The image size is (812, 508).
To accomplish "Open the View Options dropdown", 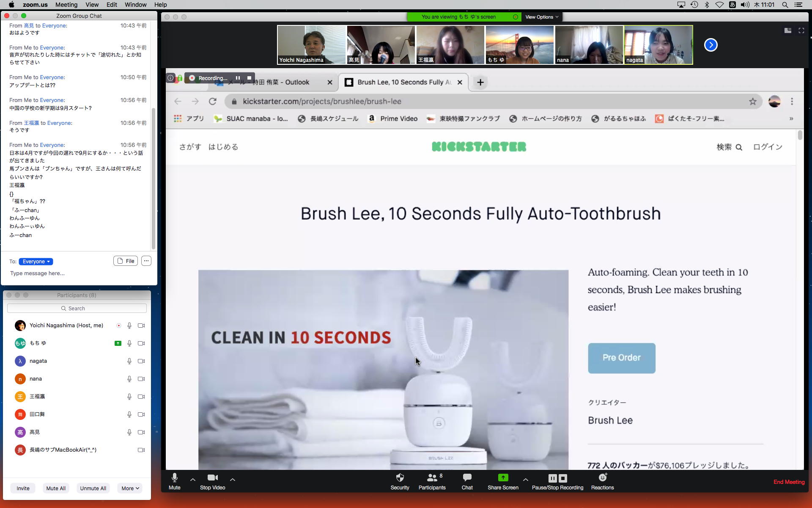I will 541,17.
